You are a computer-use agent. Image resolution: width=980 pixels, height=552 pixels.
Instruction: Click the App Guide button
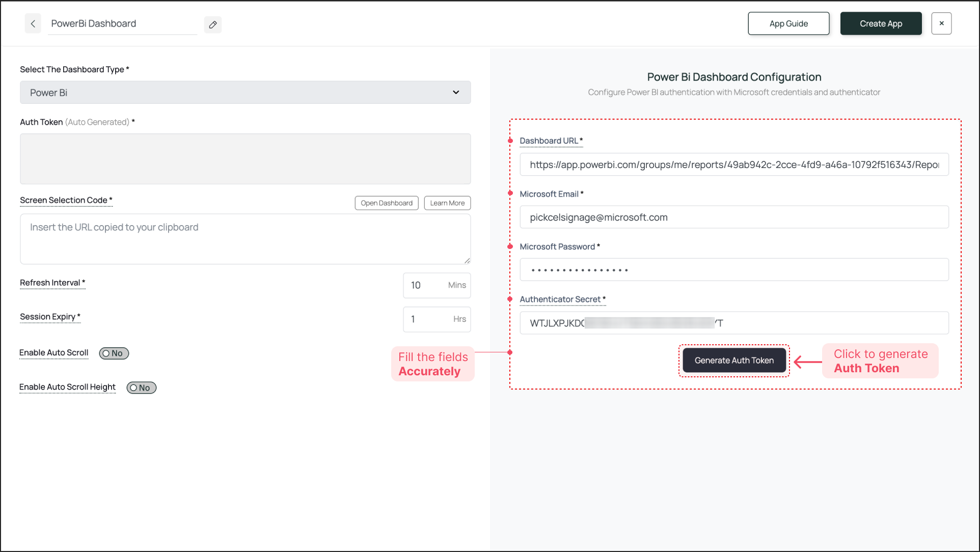coord(788,23)
